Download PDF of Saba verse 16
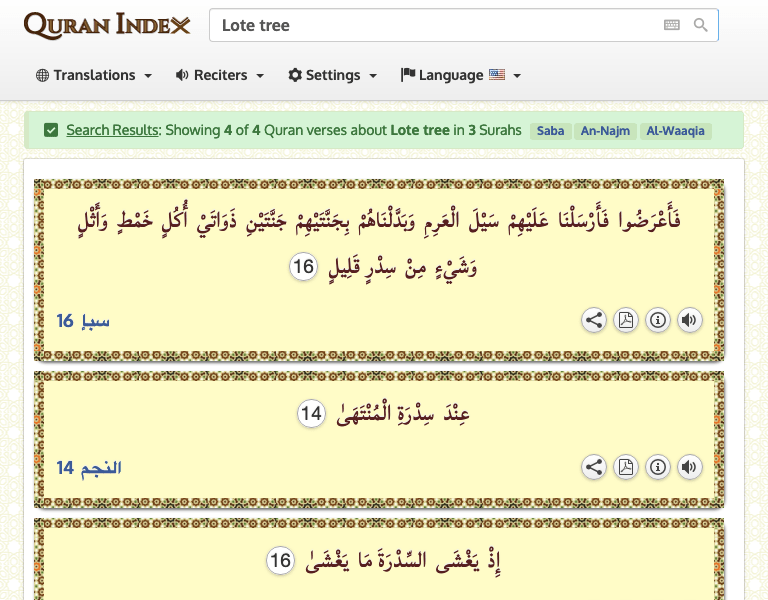The height and width of the screenshot is (600, 768). click(625, 320)
